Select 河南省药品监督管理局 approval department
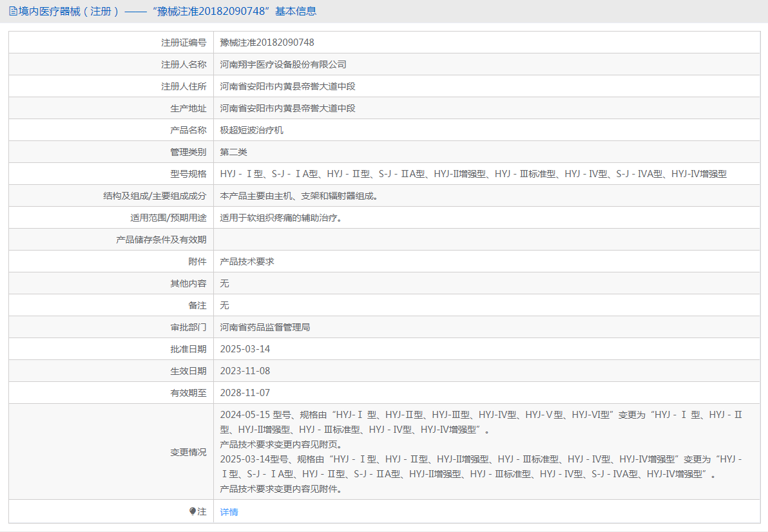The height and width of the screenshot is (532, 768). click(x=265, y=327)
